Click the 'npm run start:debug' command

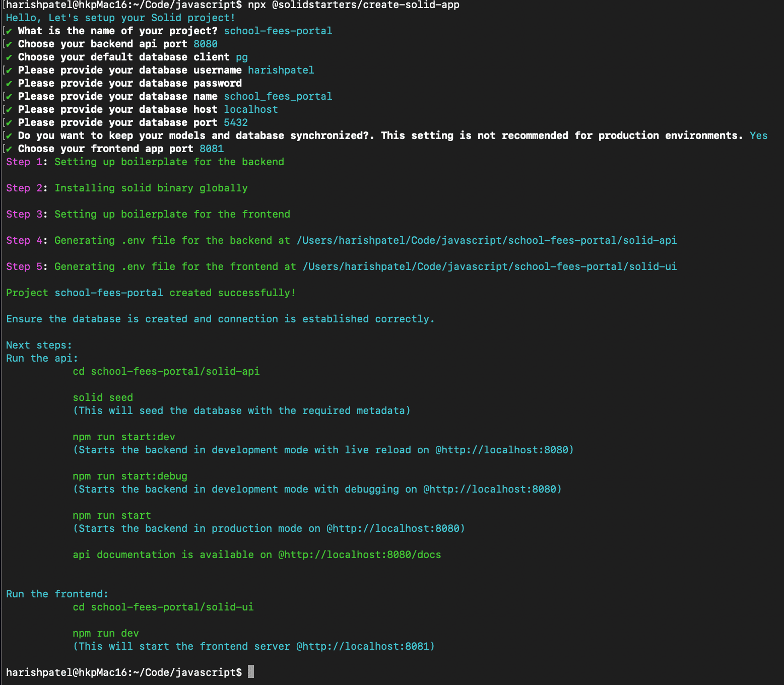point(130,476)
